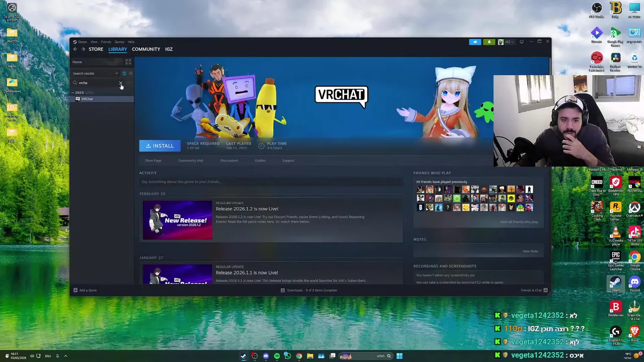Toggle the ready-to-play filter icon

pyautogui.click(x=130, y=73)
